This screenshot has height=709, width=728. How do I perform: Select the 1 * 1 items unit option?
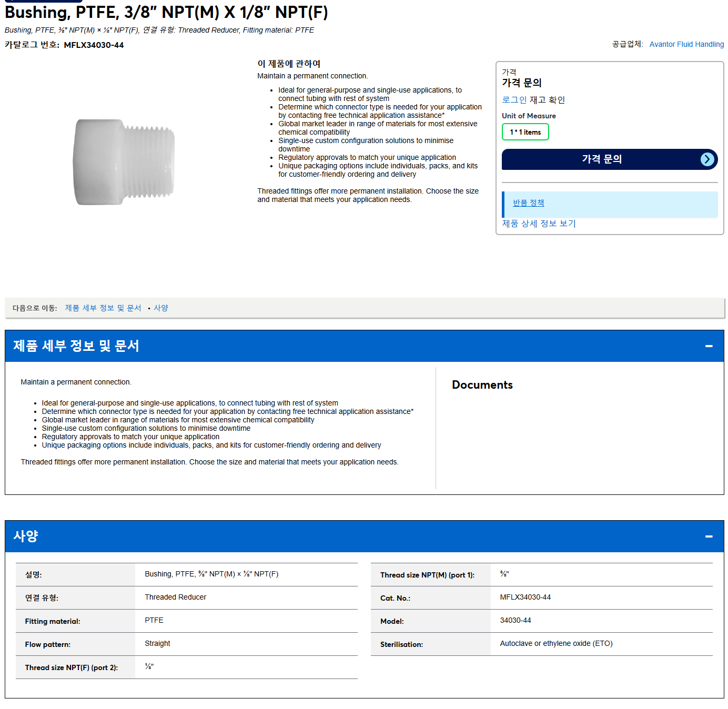click(525, 132)
